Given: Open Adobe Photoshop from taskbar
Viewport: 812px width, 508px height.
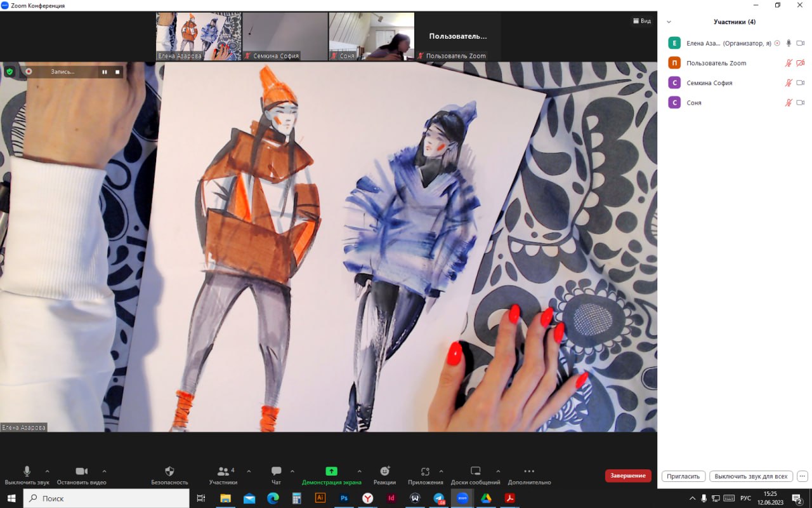Looking at the screenshot, I should click(344, 498).
